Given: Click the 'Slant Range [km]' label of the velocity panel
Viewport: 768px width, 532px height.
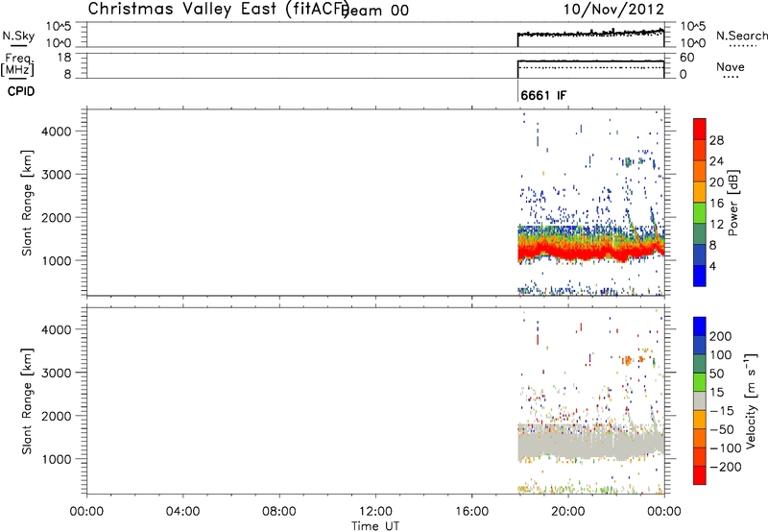Looking at the screenshot, I should tap(27, 401).
